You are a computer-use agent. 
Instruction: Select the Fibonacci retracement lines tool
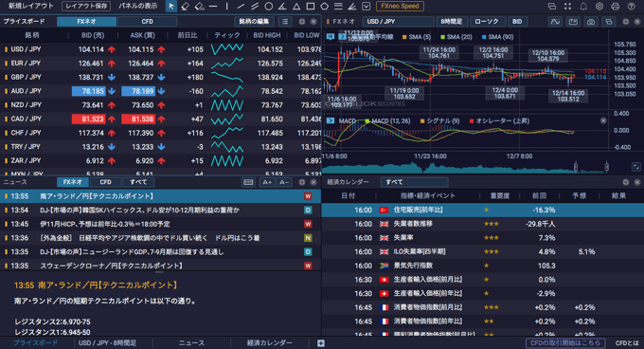pyautogui.click(x=338, y=7)
